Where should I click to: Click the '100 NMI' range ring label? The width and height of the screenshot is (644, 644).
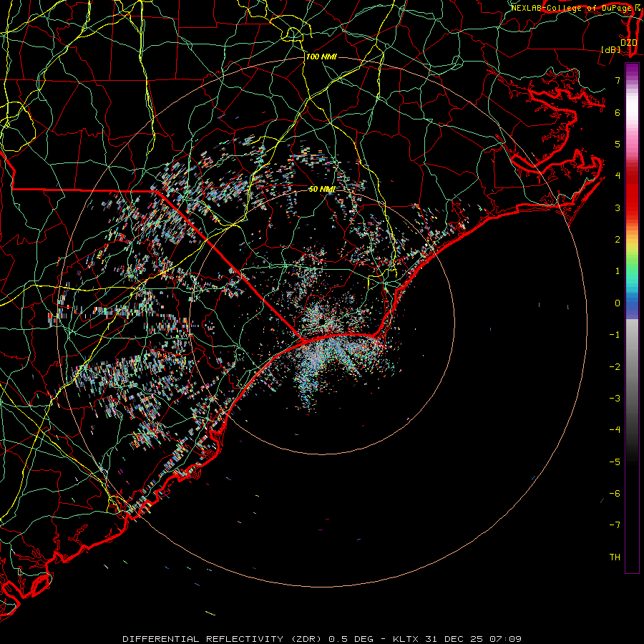(321, 57)
